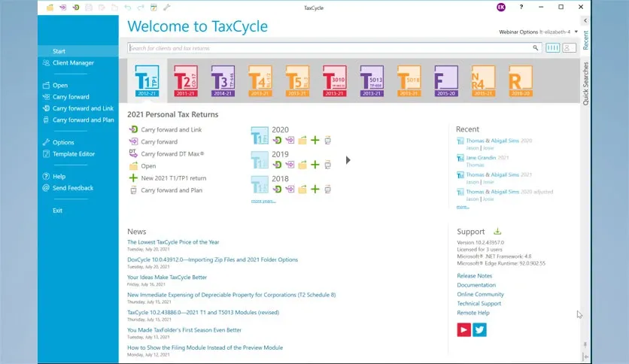This screenshot has width=629, height=364.
Task: Select the T4 module tile
Action: click(x=260, y=80)
